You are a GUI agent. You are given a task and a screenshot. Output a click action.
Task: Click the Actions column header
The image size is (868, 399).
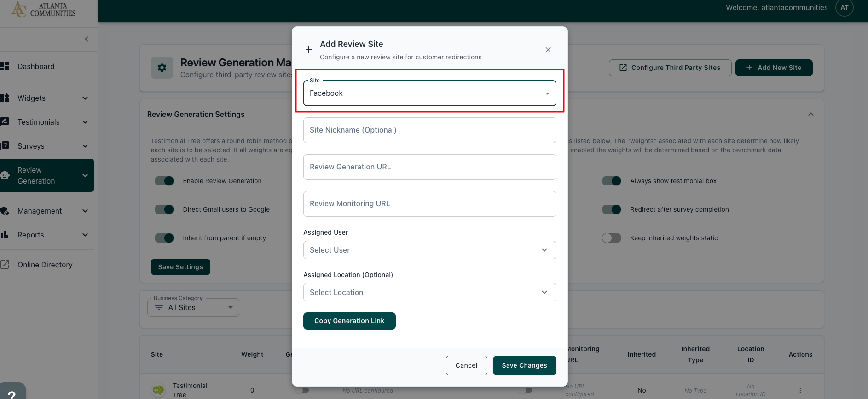point(800,354)
